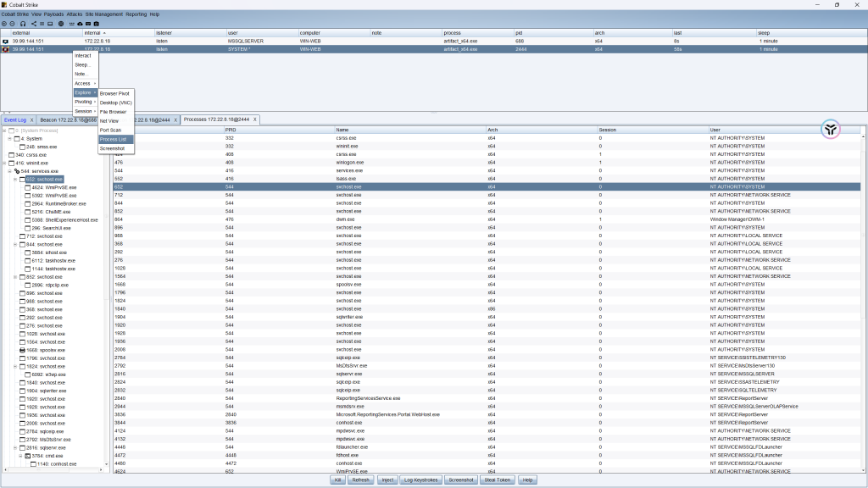This screenshot has height=488, width=868.
Task: Choose Process List from Explore submenu
Action: click(x=115, y=140)
